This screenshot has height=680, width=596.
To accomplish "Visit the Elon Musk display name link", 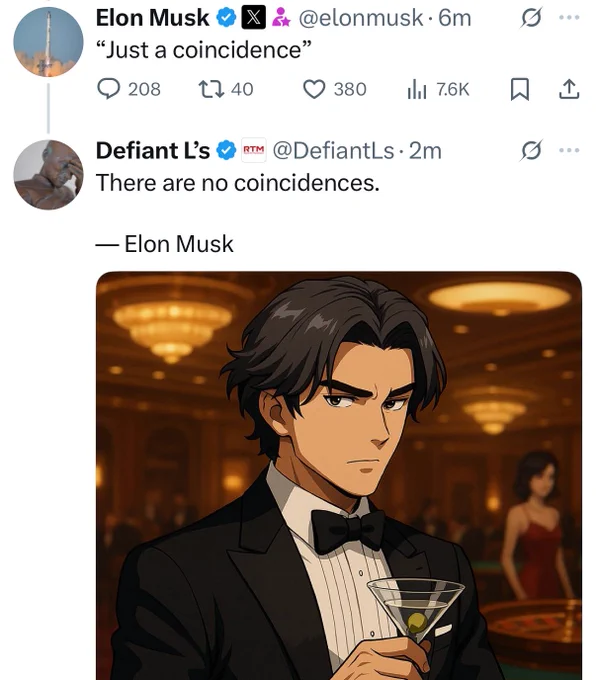I will point(153,18).
